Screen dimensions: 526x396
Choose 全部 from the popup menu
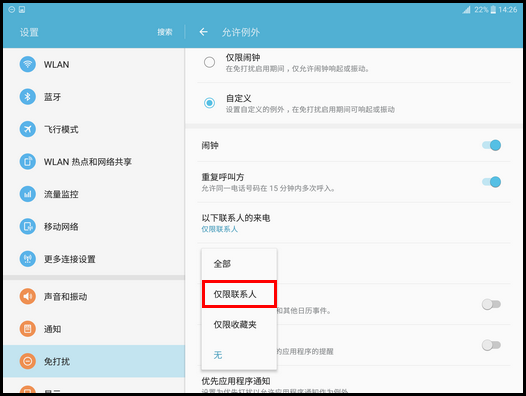pos(239,264)
